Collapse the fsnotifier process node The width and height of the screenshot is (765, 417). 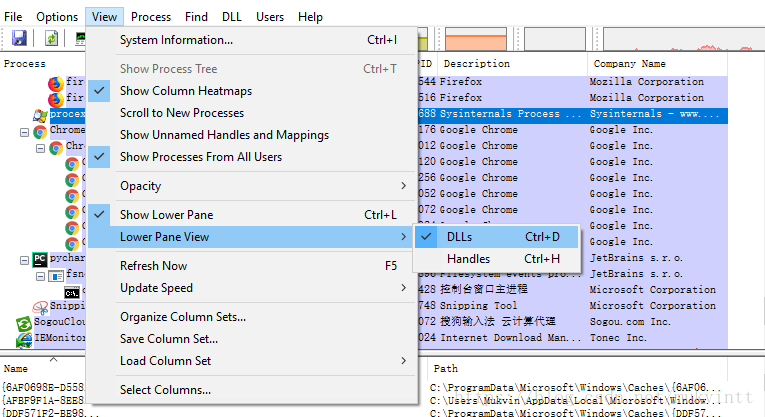pos(40,277)
